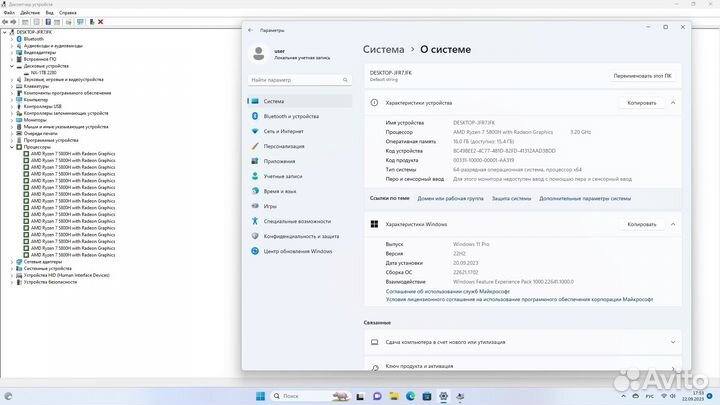Viewport: 720px width, 405px height.
Task: Select the Bluetooth node in Device Manager
Action: (x=33, y=39)
